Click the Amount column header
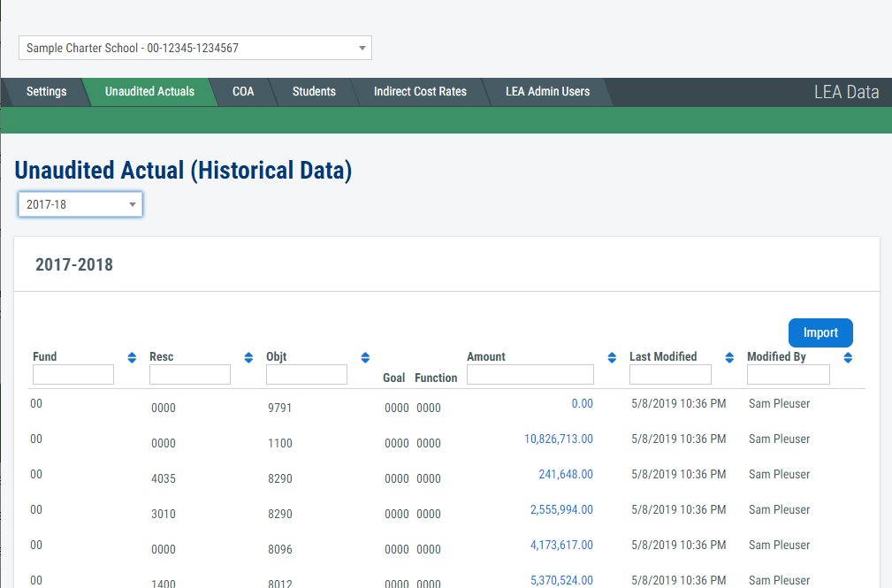The image size is (892, 588). (486, 356)
